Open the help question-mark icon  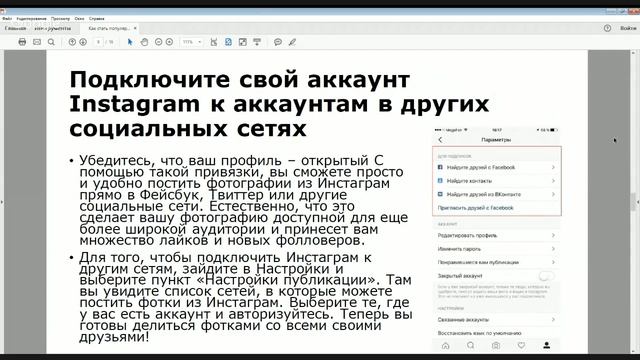[607, 28]
